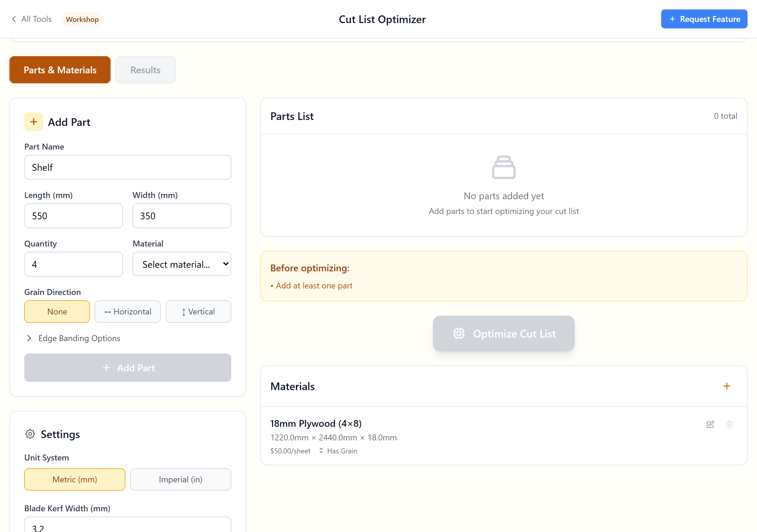This screenshot has width=757, height=532.
Task: Click the chip icon on Optimize Cut List
Action: pos(459,334)
